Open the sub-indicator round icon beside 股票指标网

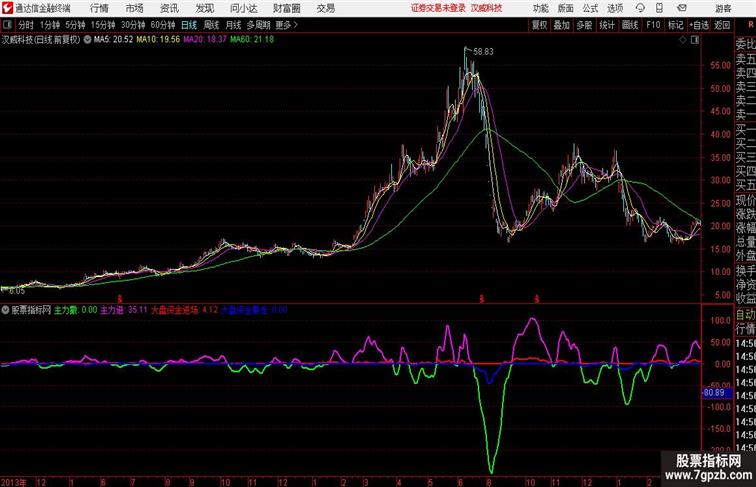(5, 310)
